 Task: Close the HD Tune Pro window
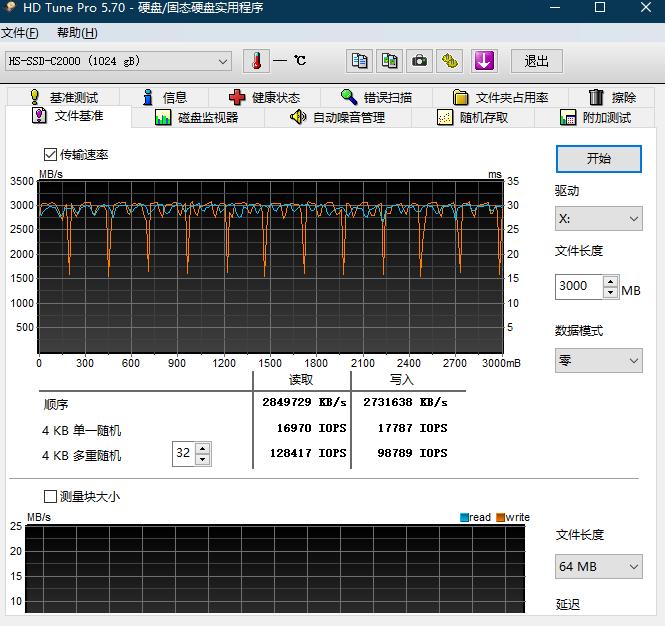pos(646,7)
